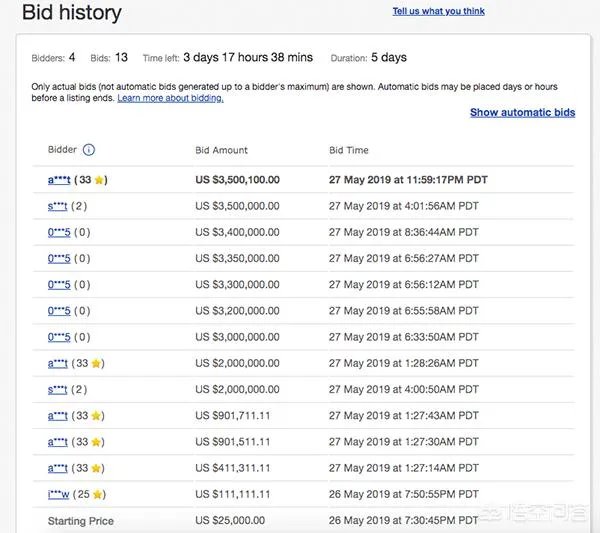Click the star in the $901,711.11 bid row

click(97, 415)
